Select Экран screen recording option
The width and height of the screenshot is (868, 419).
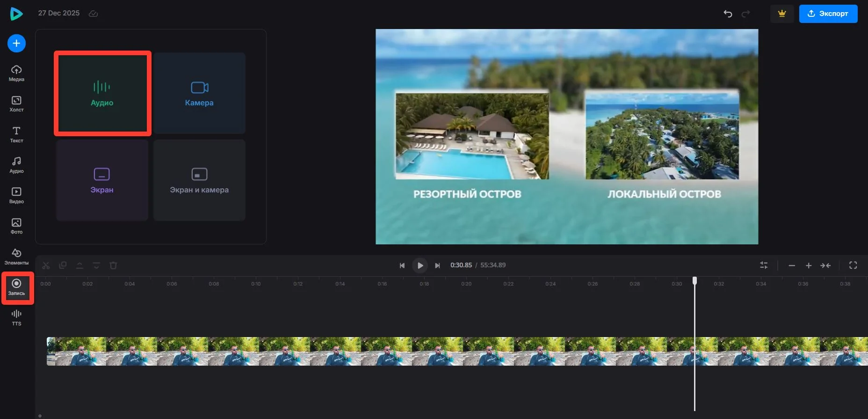102,180
